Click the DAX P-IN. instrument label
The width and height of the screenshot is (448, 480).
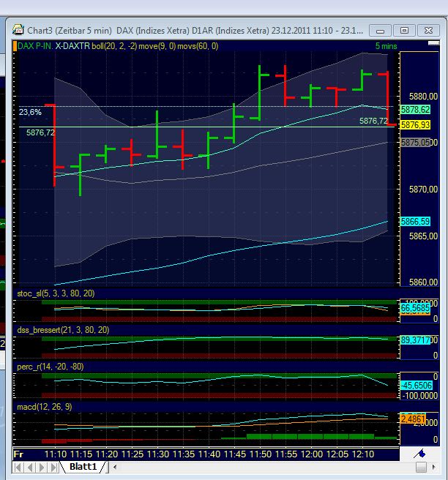point(34,46)
